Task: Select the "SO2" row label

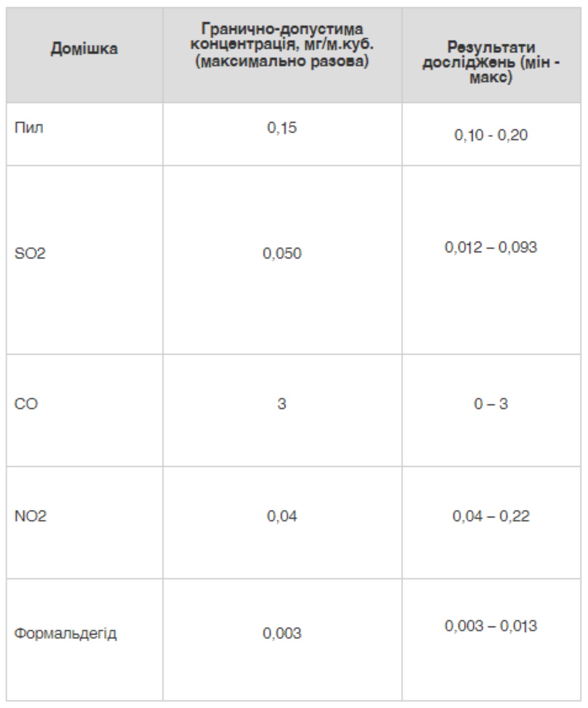Action: coord(30,253)
